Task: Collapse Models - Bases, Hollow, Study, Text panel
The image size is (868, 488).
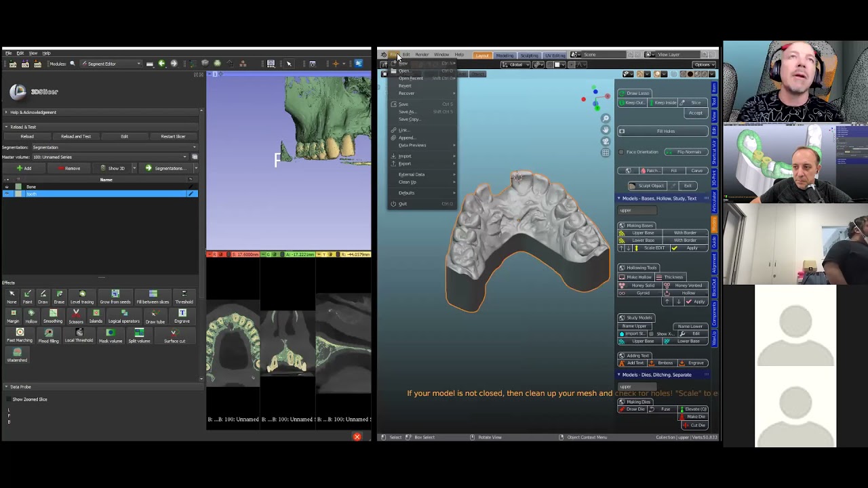Action: click(663, 199)
